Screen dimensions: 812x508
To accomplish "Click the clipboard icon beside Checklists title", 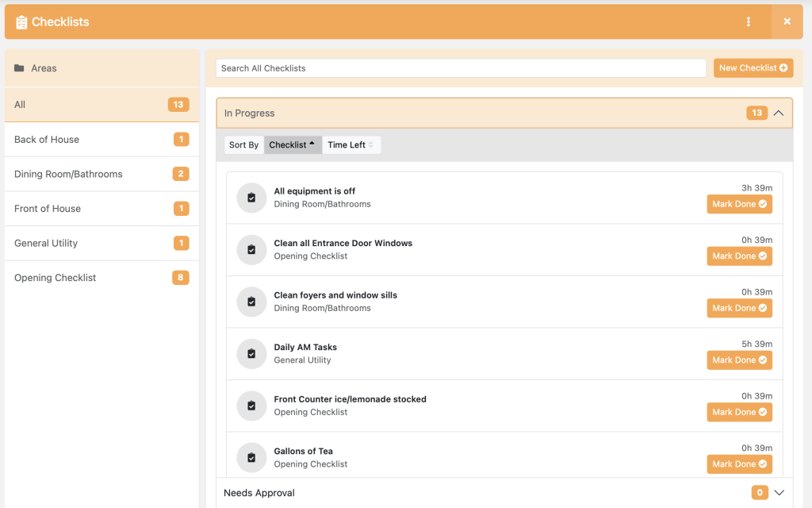I will [x=21, y=22].
